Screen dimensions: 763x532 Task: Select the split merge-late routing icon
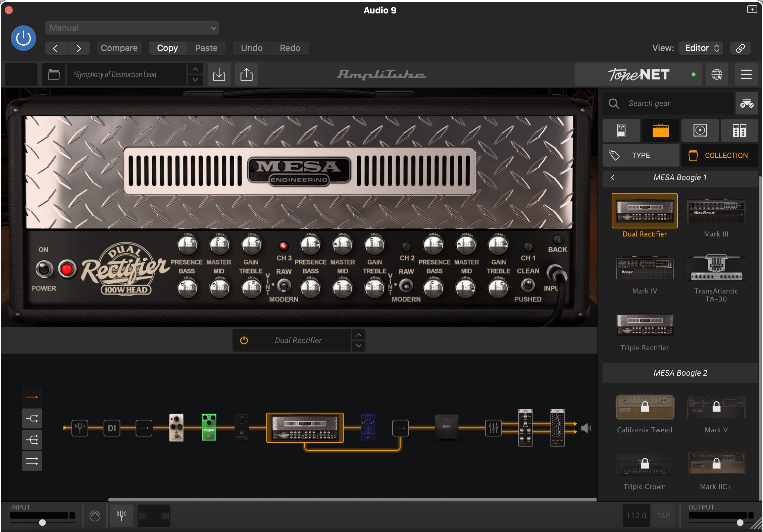pyautogui.click(x=32, y=440)
